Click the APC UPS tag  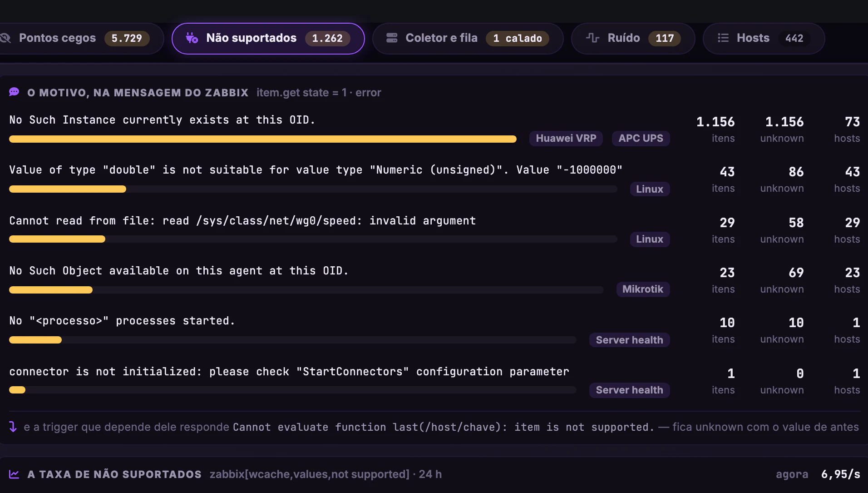tap(641, 138)
